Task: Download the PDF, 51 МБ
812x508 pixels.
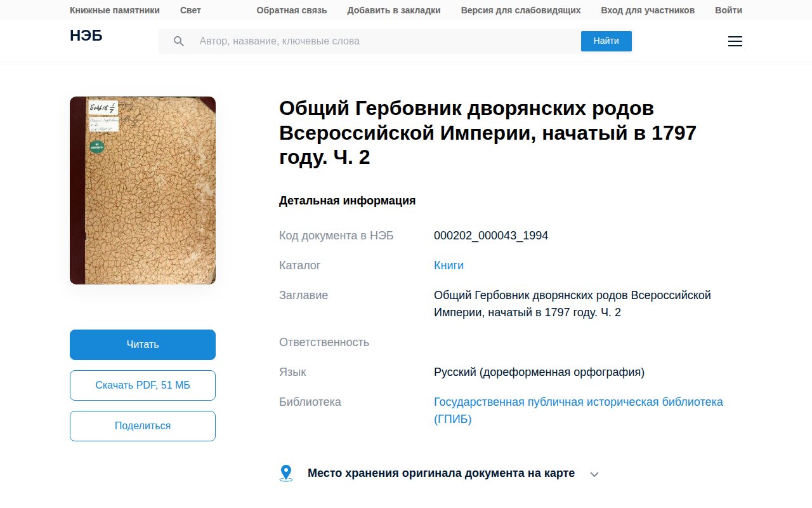Action: coord(143,385)
